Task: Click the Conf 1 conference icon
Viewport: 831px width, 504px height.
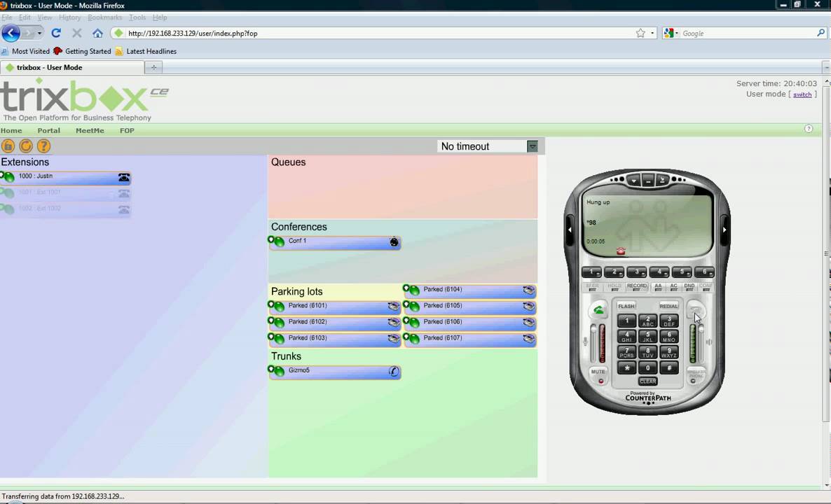Action: click(394, 242)
